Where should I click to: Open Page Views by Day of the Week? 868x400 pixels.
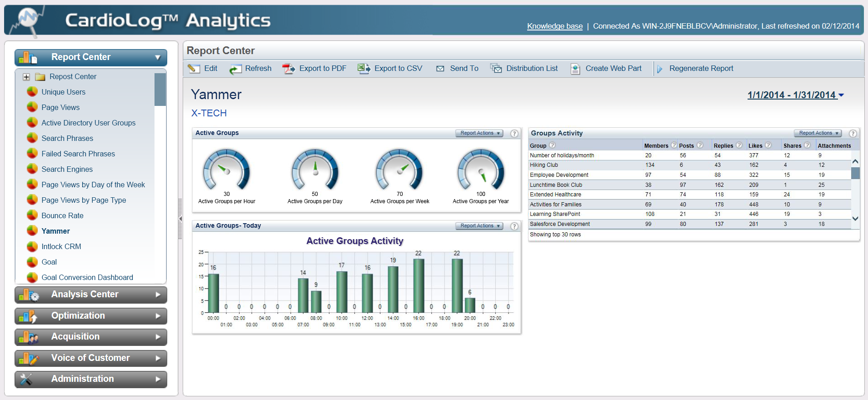[93, 185]
